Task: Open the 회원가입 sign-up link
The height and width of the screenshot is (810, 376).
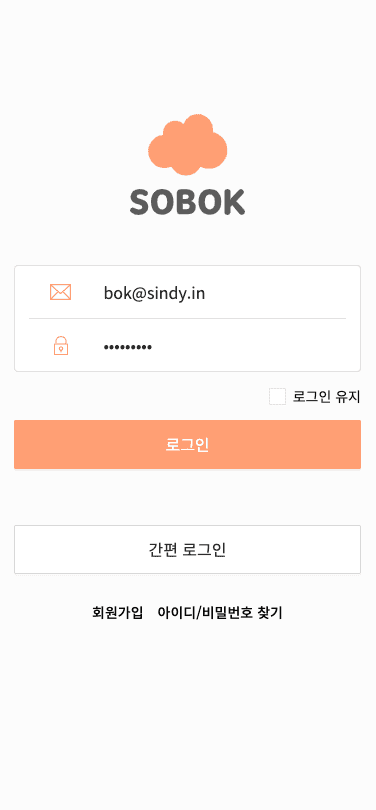Action: (x=118, y=613)
